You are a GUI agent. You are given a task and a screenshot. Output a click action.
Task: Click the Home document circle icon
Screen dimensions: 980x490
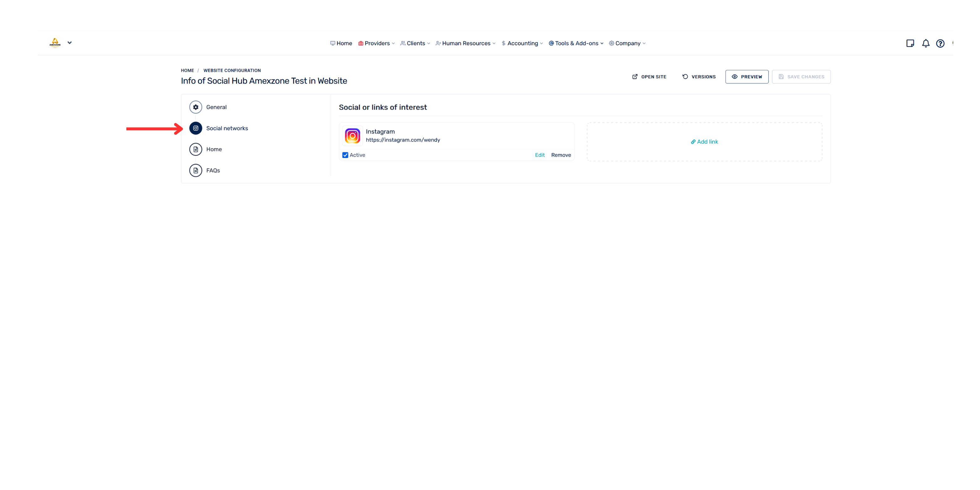196,149
